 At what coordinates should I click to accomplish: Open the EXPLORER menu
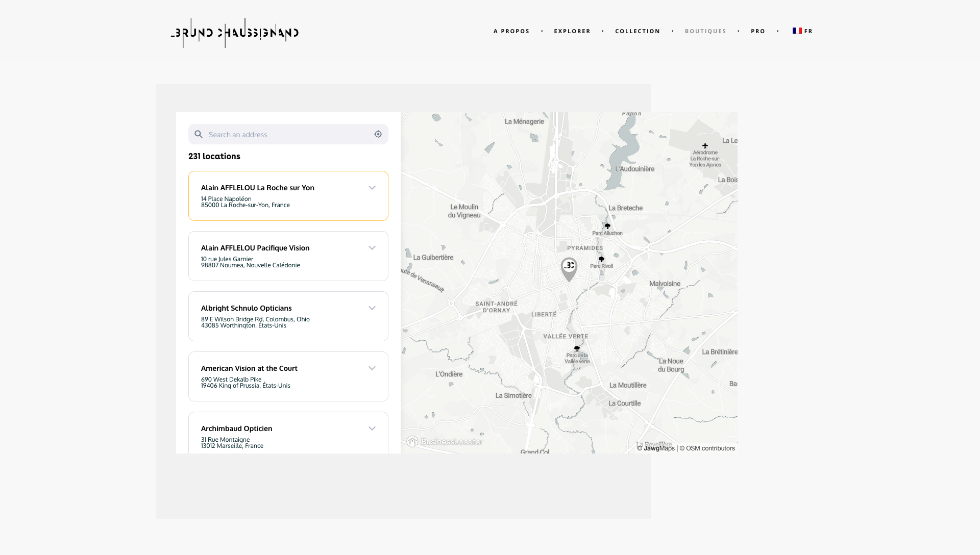tap(572, 31)
